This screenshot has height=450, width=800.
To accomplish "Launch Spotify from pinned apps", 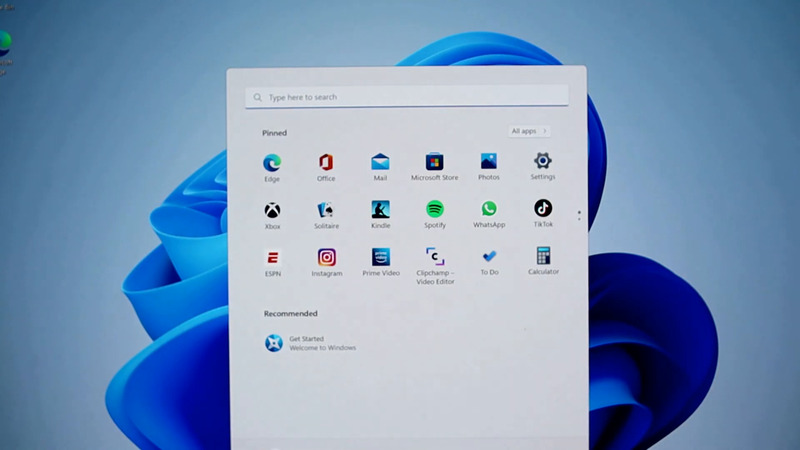I will [x=434, y=210].
